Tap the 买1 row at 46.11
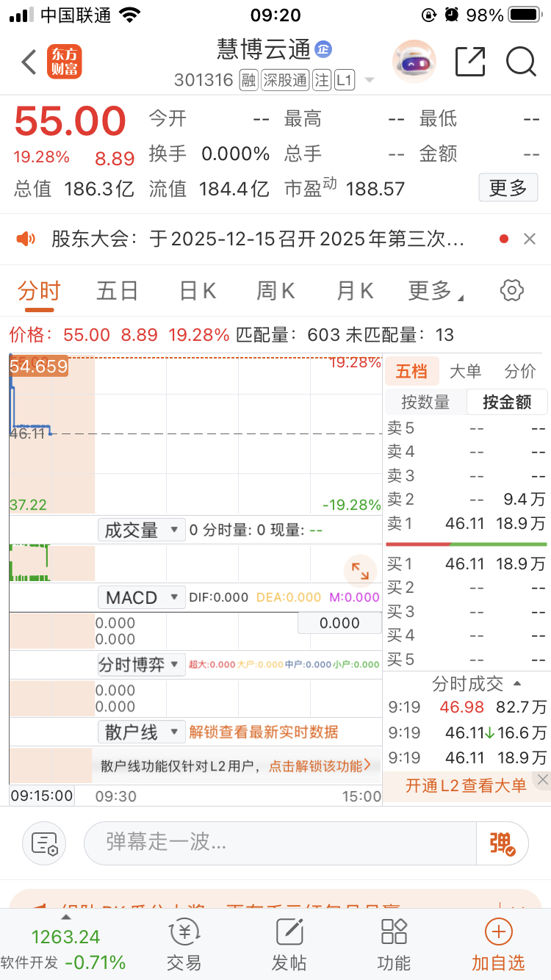Screen dimensions: 551x980 pos(467,564)
